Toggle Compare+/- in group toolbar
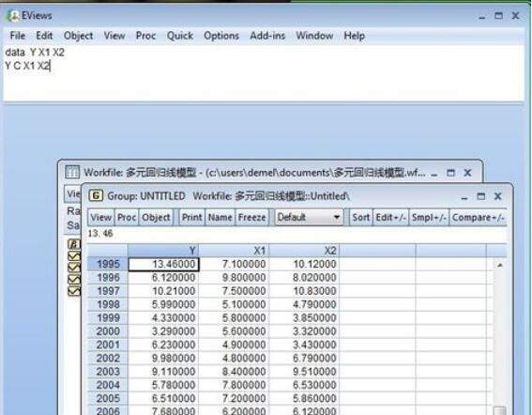Viewport: 532px width, 415px height. [478, 217]
